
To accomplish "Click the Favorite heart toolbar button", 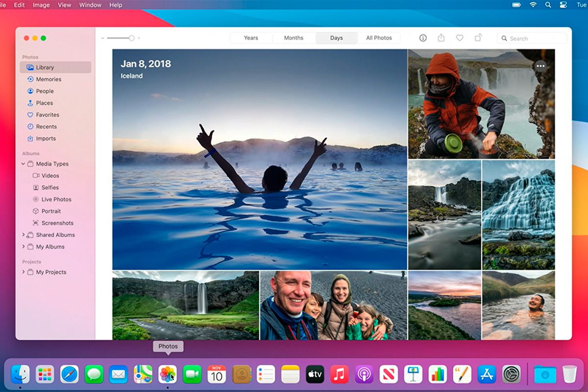I will click(x=460, y=38).
